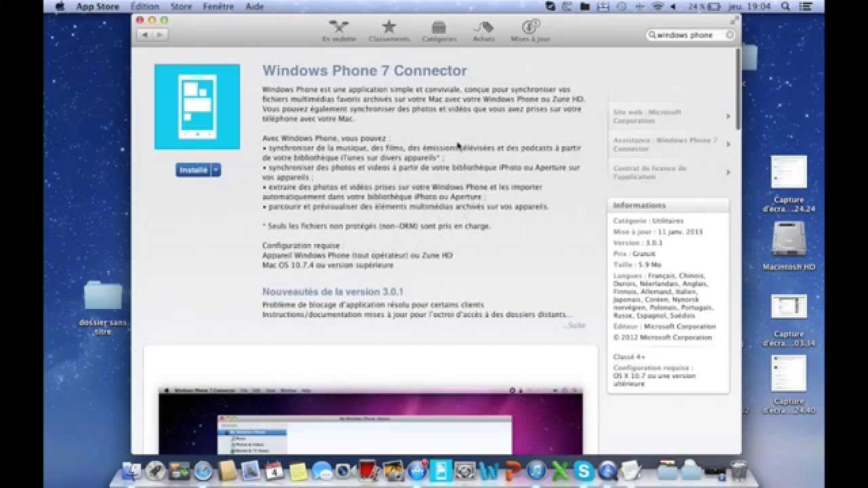Screen dimensions: 868x488
Task: Open Assistance : Windows Phone 7 Connector link
Action: [x=669, y=144]
